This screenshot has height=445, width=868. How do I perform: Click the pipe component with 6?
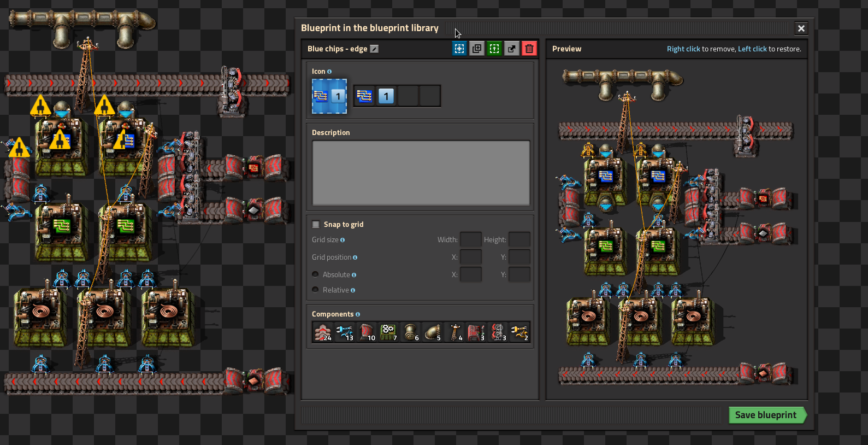point(410,332)
